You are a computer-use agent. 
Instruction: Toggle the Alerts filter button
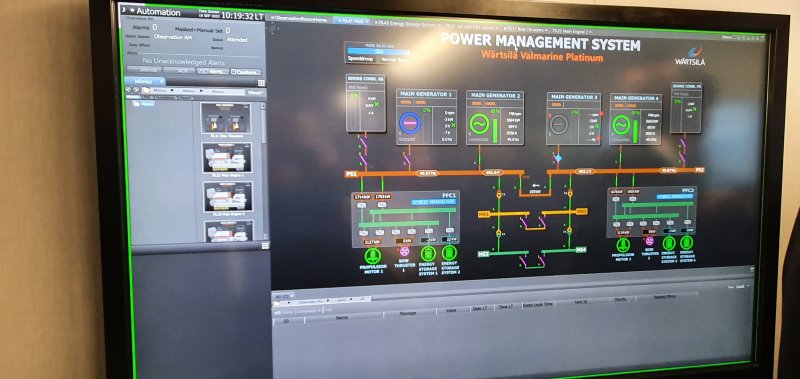pyautogui.click(x=212, y=71)
